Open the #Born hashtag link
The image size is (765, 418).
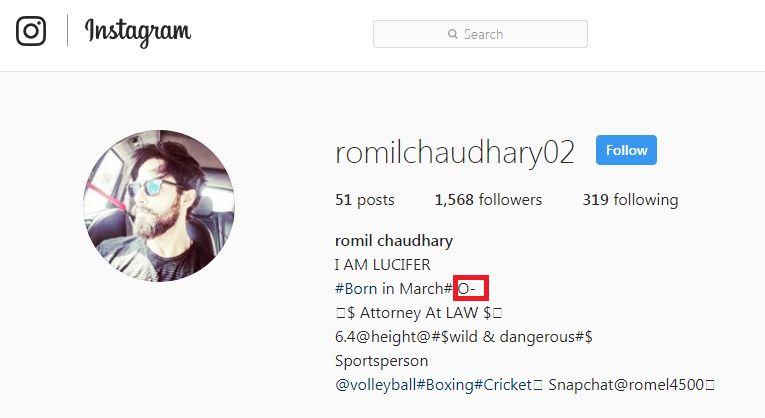pos(356,289)
